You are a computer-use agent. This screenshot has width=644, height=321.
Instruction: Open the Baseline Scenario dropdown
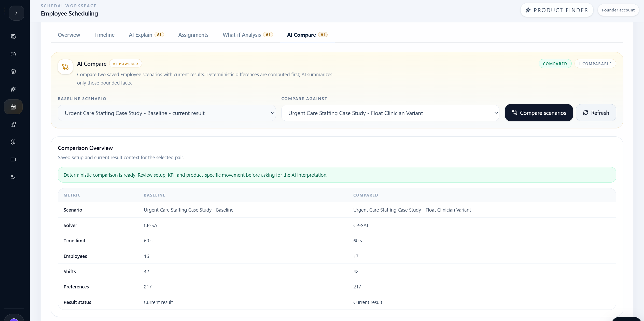pos(167,113)
